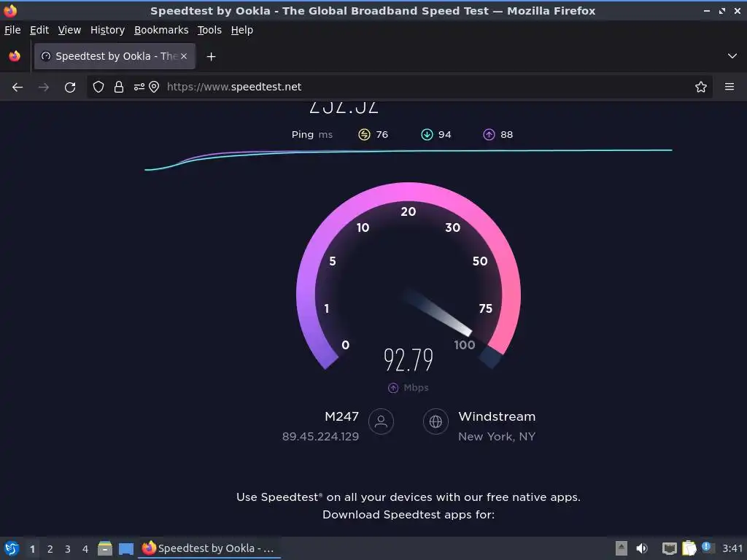
Task: Open removable media eject tray icon
Action: (x=622, y=548)
